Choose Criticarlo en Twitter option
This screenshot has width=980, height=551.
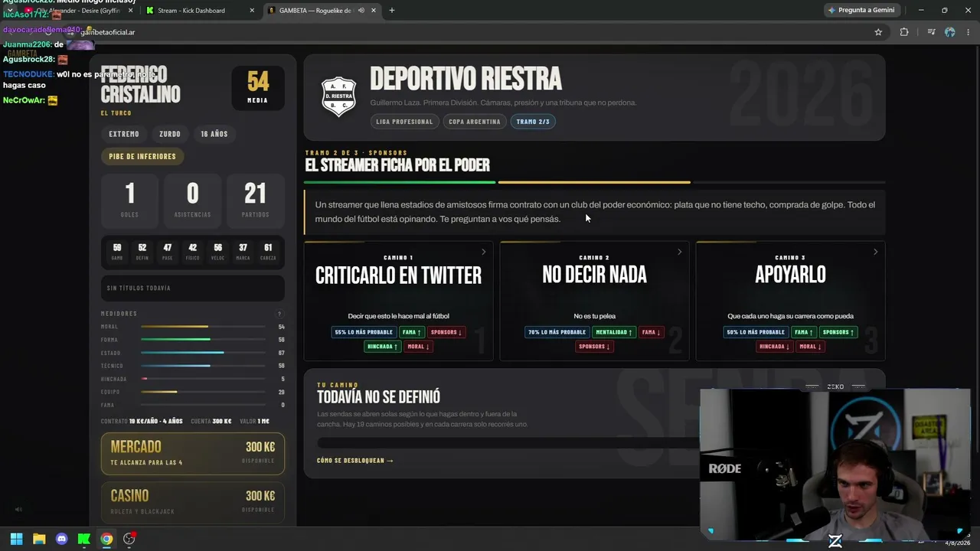398,301
